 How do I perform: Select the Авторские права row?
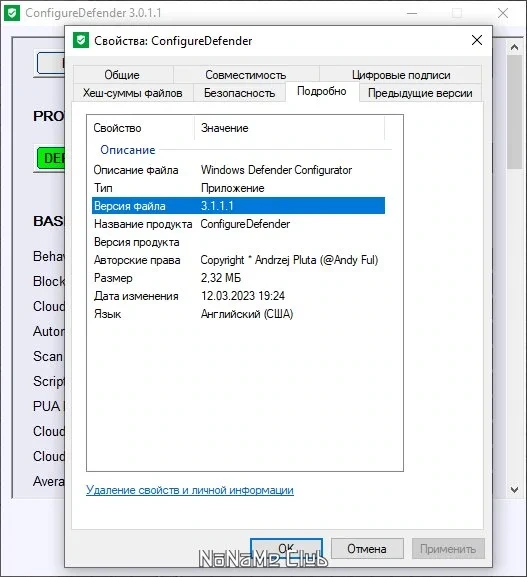[238, 260]
